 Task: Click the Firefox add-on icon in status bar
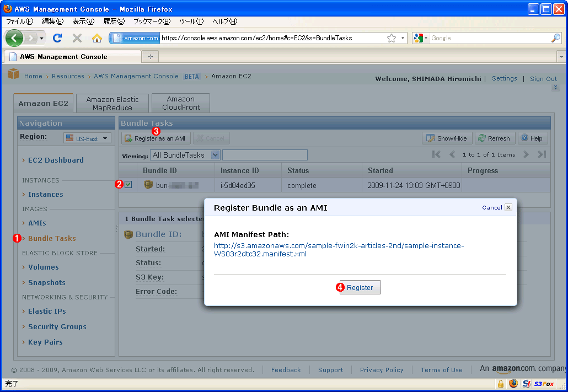click(513, 384)
